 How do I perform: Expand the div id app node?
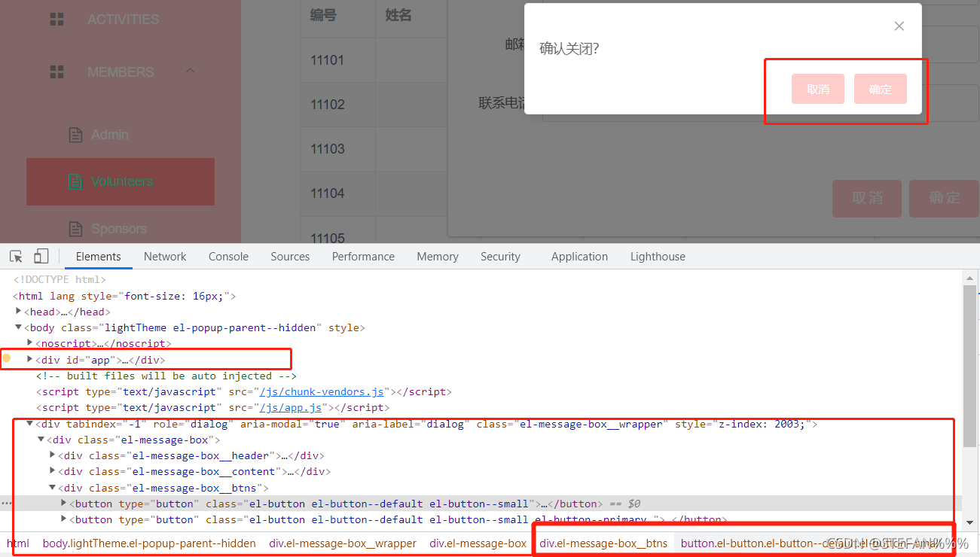pos(30,359)
